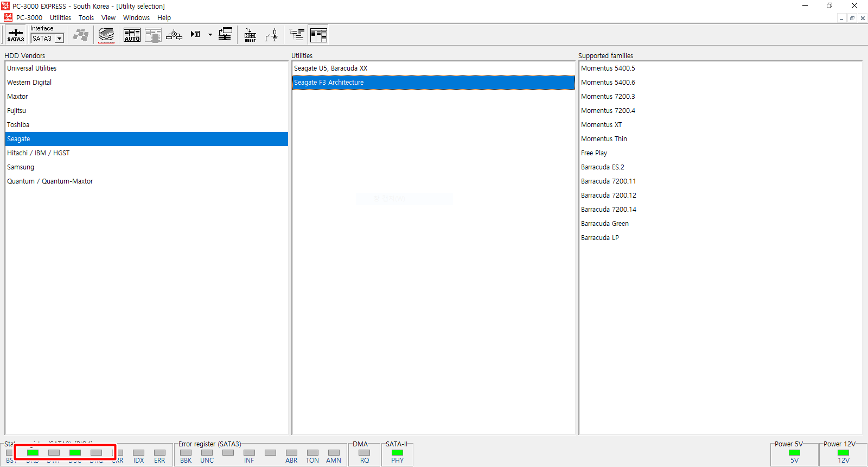
Task: Click the power switch circuit icon
Action: coord(271,35)
